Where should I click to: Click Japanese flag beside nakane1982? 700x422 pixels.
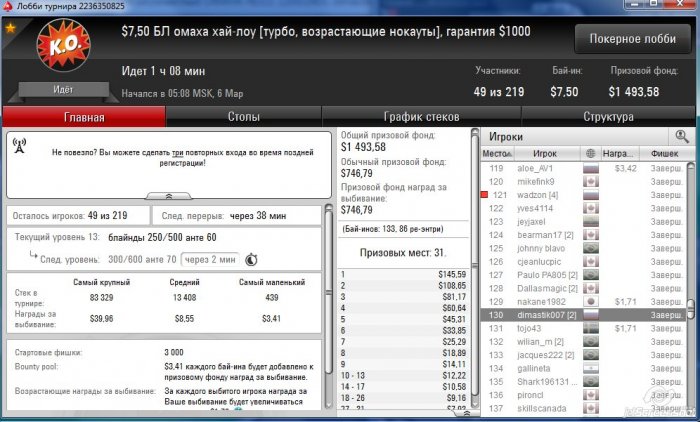click(x=591, y=302)
